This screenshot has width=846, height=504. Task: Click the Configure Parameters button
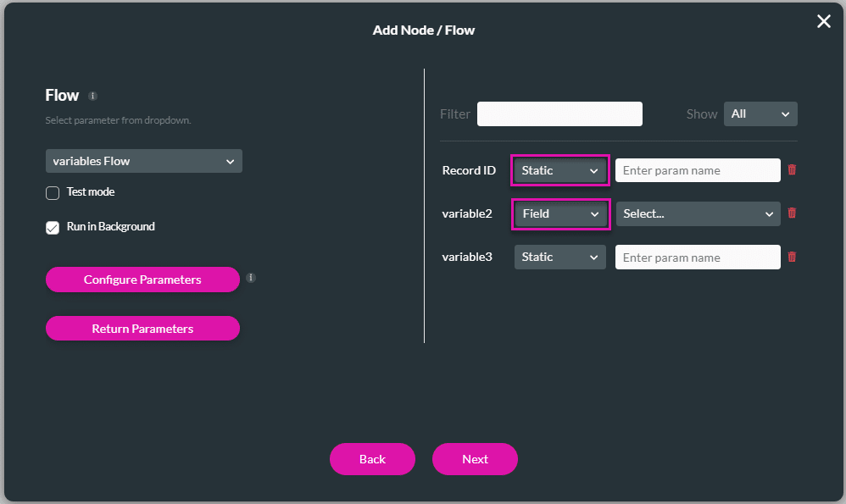[x=142, y=280]
